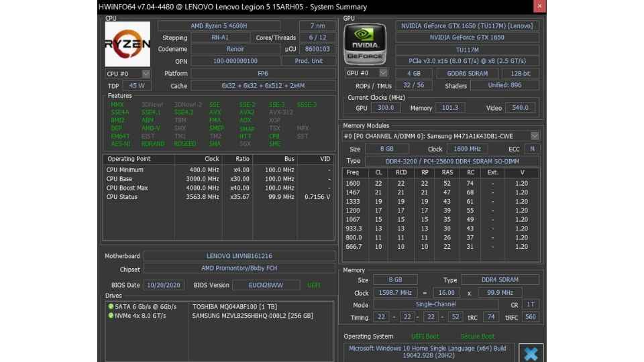The height and width of the screenshot is (362, 644).
Task: Open the CPU #0 selector dropdown
Action: pos(146,74)
